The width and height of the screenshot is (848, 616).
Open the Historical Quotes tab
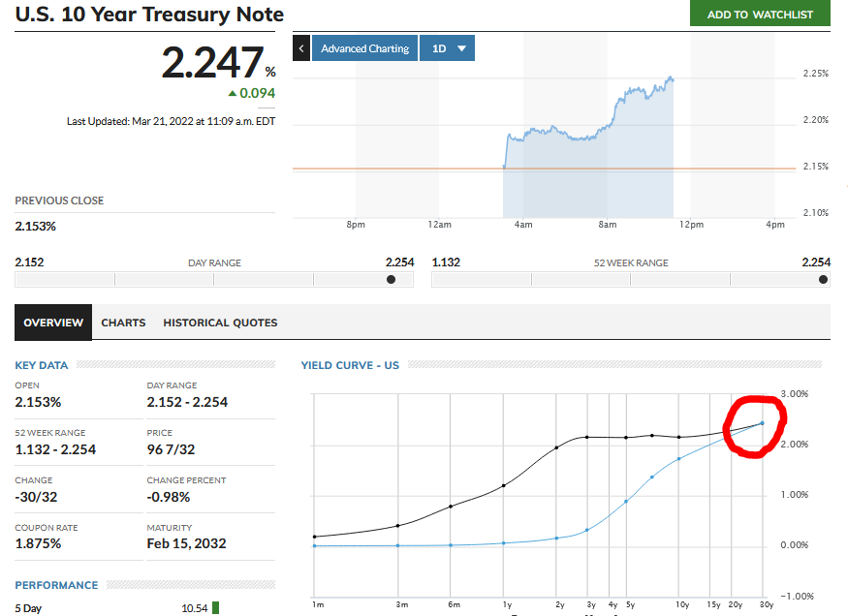coord(220,323)
